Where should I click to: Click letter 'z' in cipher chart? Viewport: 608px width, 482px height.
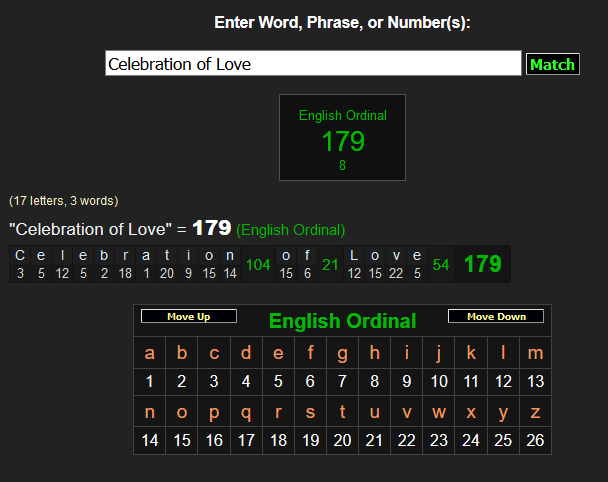(x=535, y=411)
